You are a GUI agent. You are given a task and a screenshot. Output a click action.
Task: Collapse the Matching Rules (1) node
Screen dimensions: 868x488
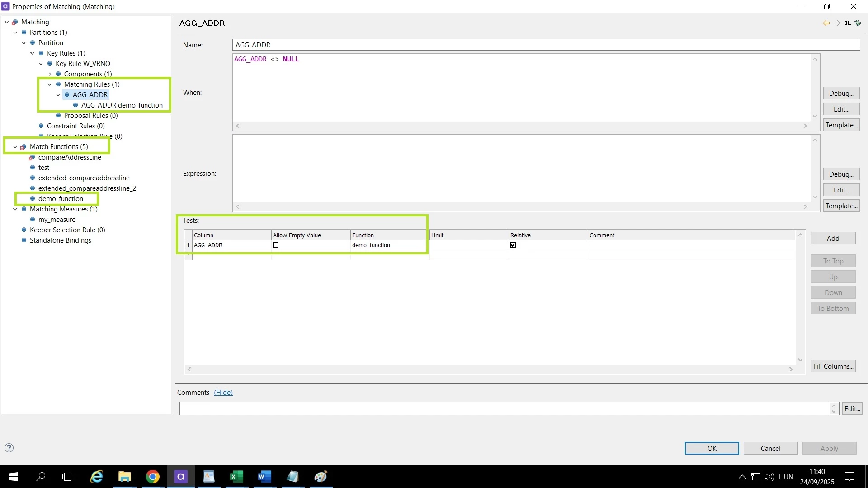point(50,84)
